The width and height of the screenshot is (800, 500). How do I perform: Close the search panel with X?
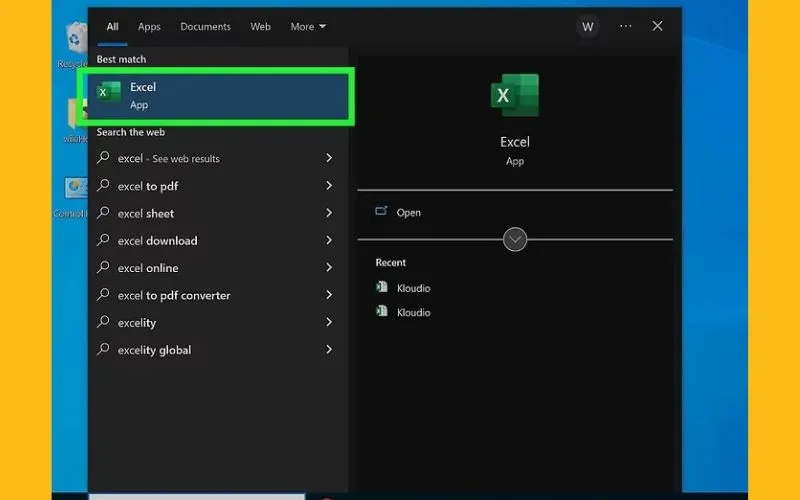(657, 26)
